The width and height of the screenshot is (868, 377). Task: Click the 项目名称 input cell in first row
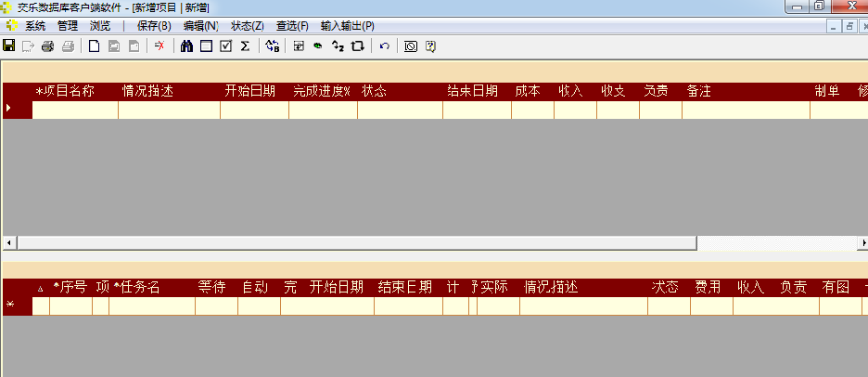point(75,110)
